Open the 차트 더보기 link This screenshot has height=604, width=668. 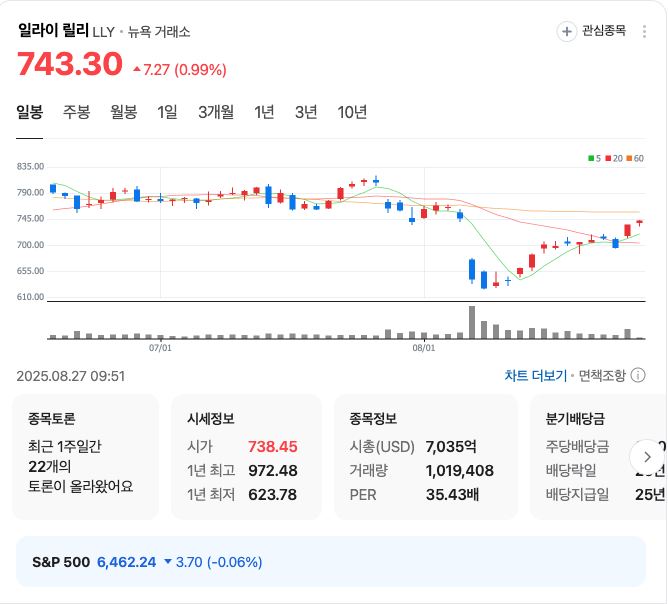tap(536, 375)
